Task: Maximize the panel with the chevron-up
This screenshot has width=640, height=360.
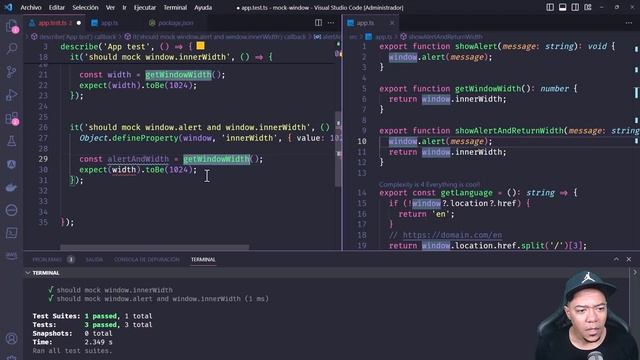Action: click(x=616, y=259)
